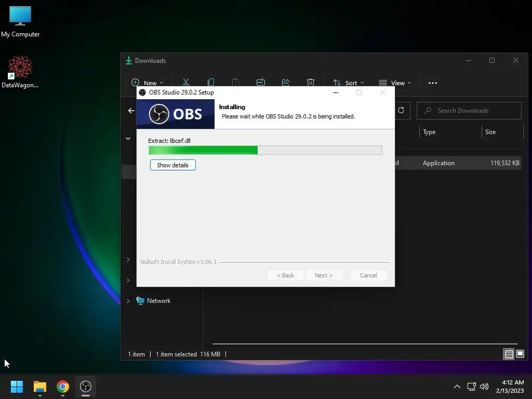The image size is (532, 399).
Task: Click the horizontal scrollbar in Downloads
Action: [365, 344]
